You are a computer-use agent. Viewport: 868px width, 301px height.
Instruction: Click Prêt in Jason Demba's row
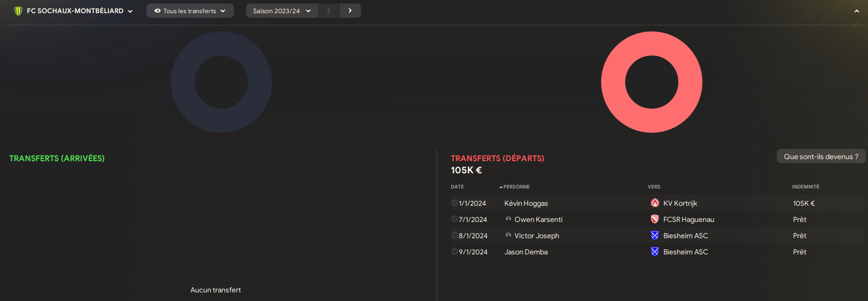(800, 252)
